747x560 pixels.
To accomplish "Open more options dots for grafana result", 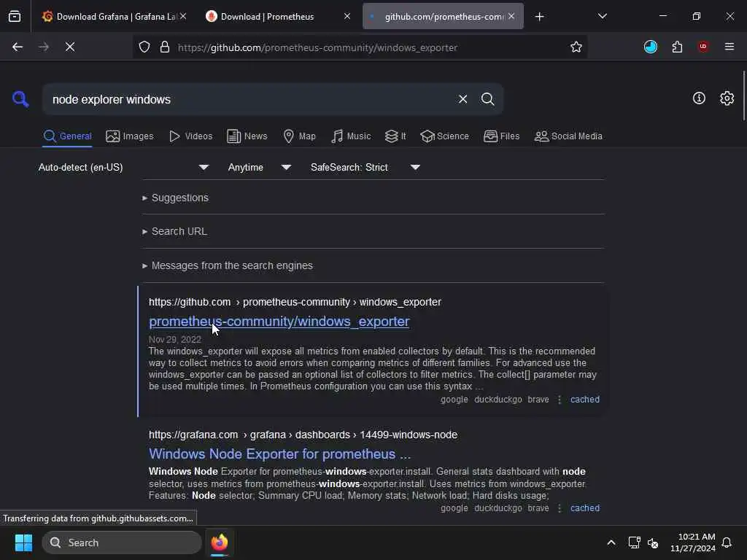I will [560, 508].
